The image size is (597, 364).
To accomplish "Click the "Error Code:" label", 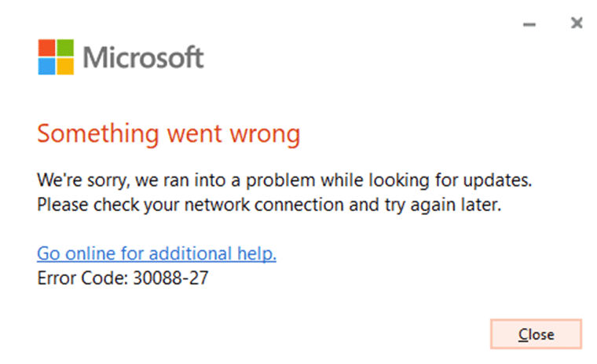I will (x=80, y=278).
